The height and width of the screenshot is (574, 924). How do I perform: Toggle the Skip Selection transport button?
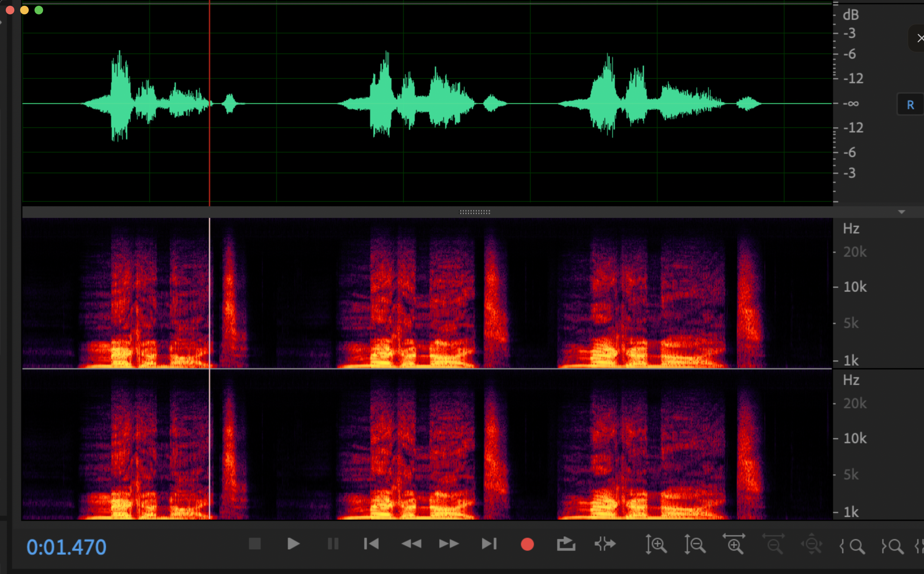605,543
